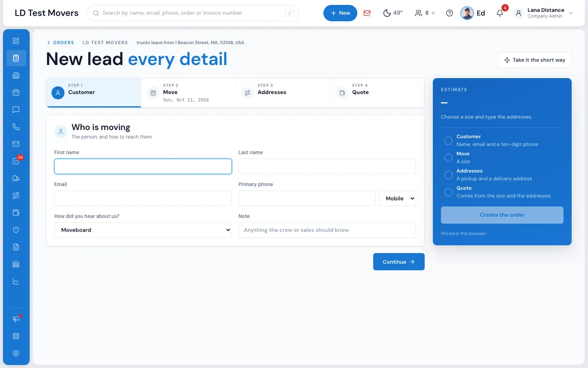Open the truck icon in sidebar
Viewport: 588px width, 368px height.
pyautogui.click(x=16, y=178)
